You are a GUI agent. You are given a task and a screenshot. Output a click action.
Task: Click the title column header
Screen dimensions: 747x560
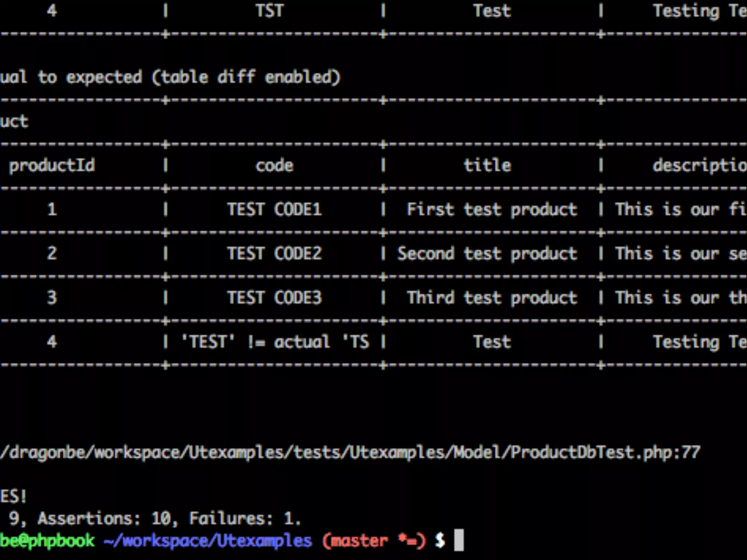point(487,165)
